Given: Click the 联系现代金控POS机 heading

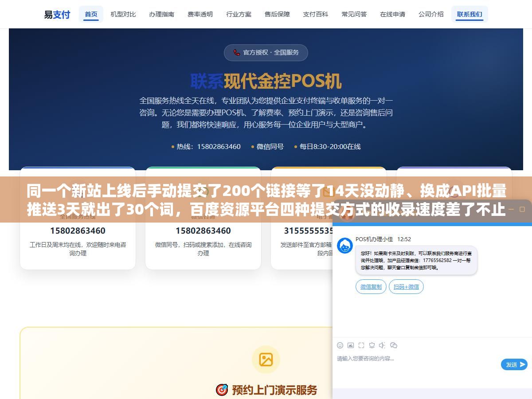Looking at the screenshot, I should tap(266, 81).
